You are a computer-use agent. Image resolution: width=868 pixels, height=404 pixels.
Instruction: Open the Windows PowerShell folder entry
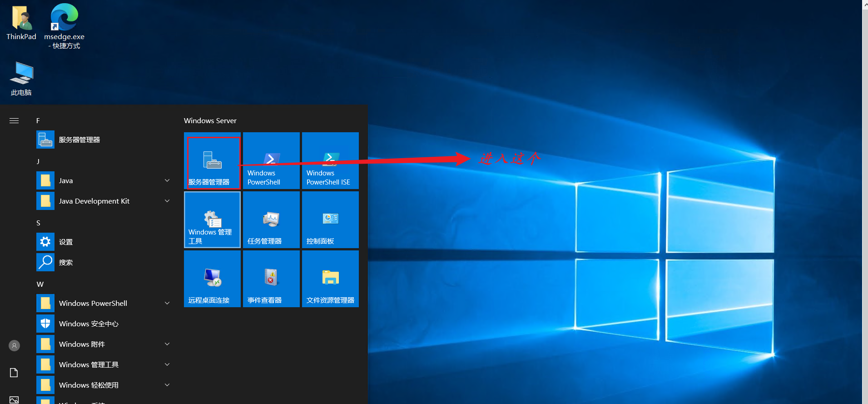(104, 303)
